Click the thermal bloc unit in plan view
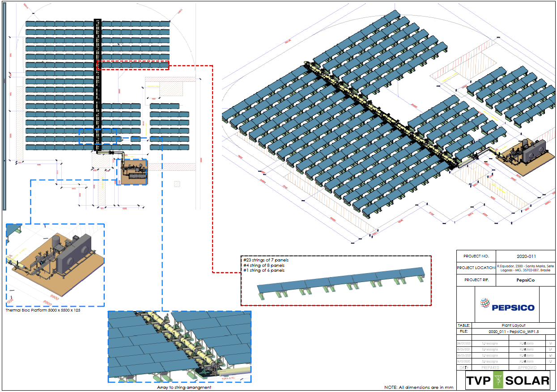 pos(133,172)
